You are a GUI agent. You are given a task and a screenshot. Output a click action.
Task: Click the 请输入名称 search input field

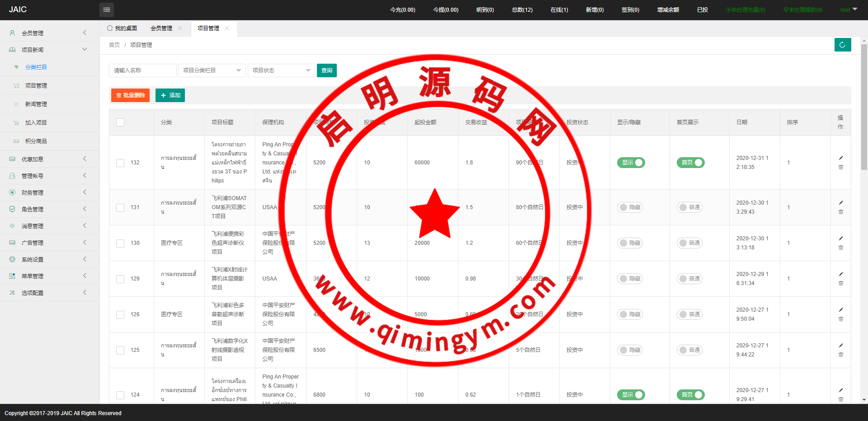pyautogui.click(x=142, y=70)
